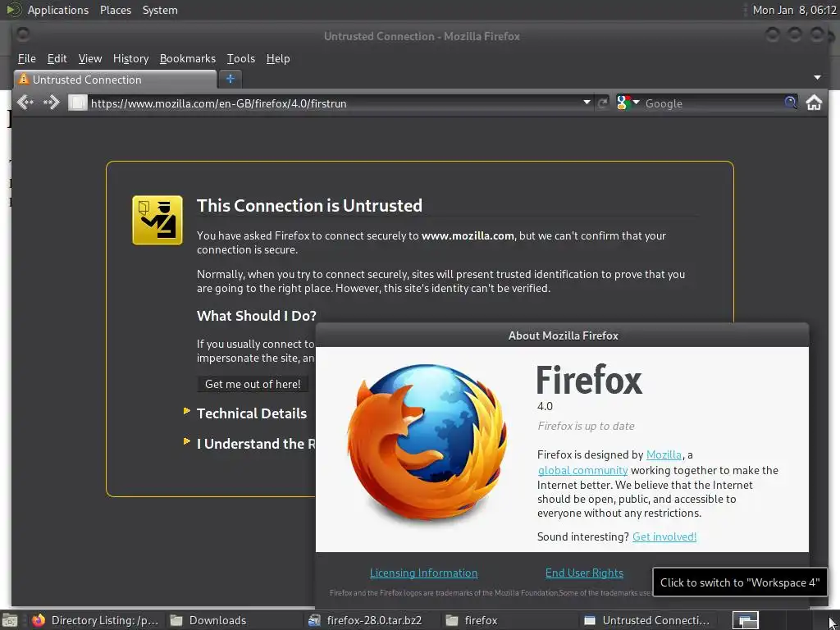This screenshot has width=840, height=630.
Task: Click the site identity icon in URL bar
Action: 78,103
